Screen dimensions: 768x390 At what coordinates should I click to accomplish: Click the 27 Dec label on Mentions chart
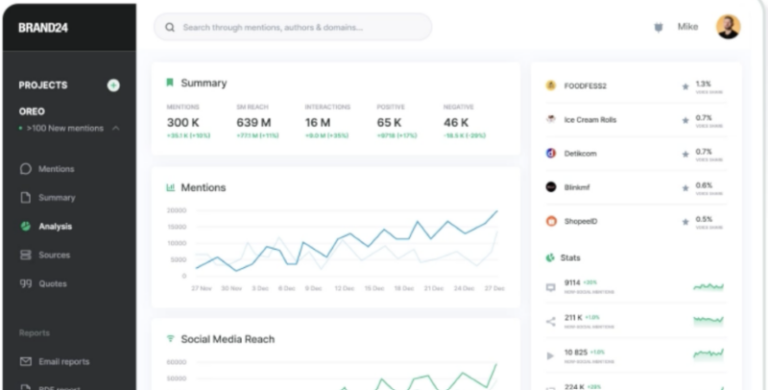(494, 289)
